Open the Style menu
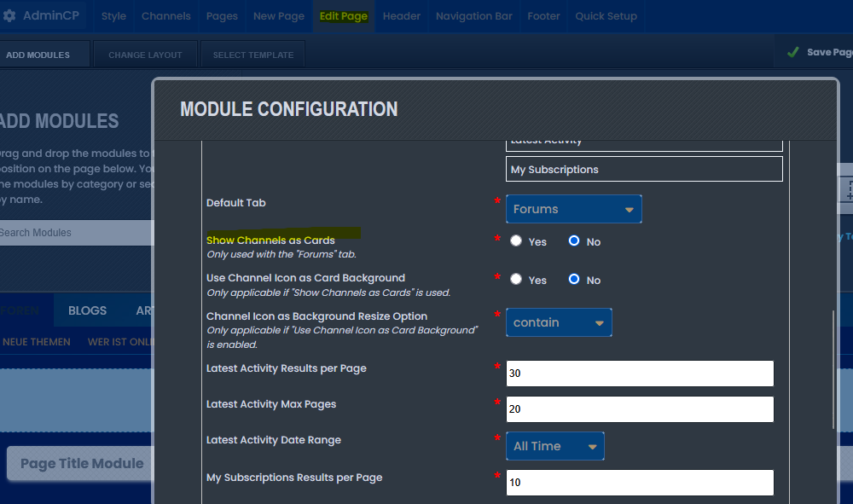Screen dimensions: 853x504 pos(113,16)
